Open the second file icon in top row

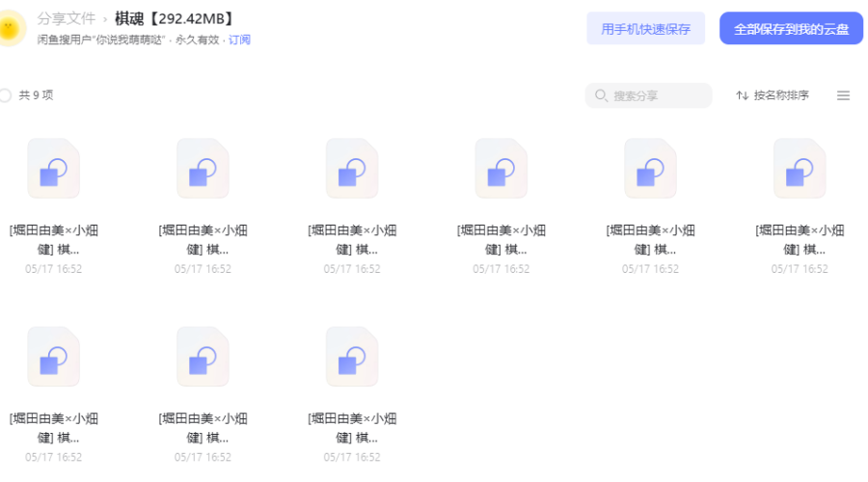click(x=203, y=169)
